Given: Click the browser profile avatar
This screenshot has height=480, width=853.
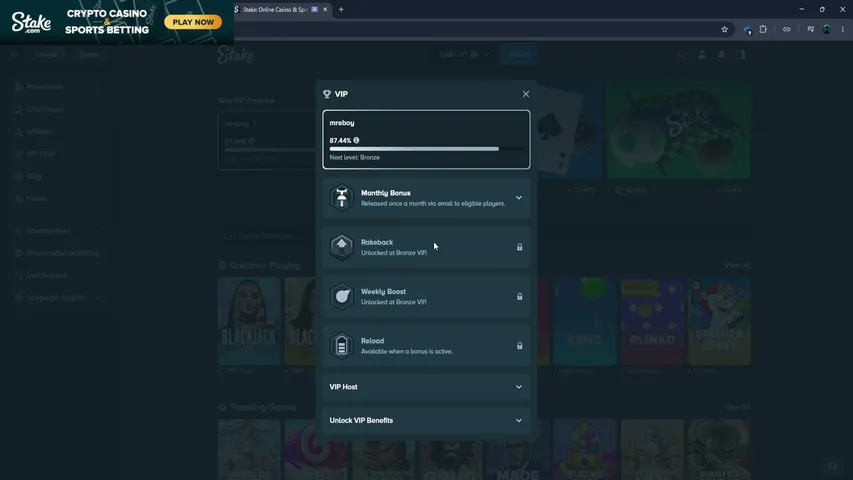Looking at the screenshot, I should [x=827, y=29].
